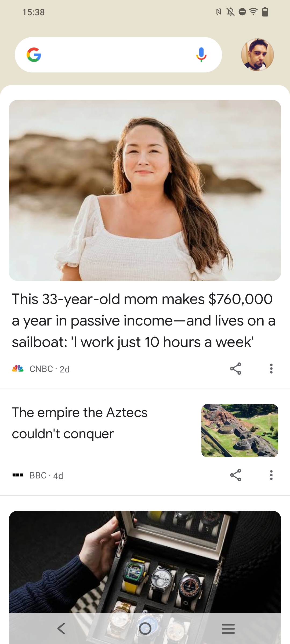
Task: Open the 33-year-old mom headline
Action: point(144,320)
